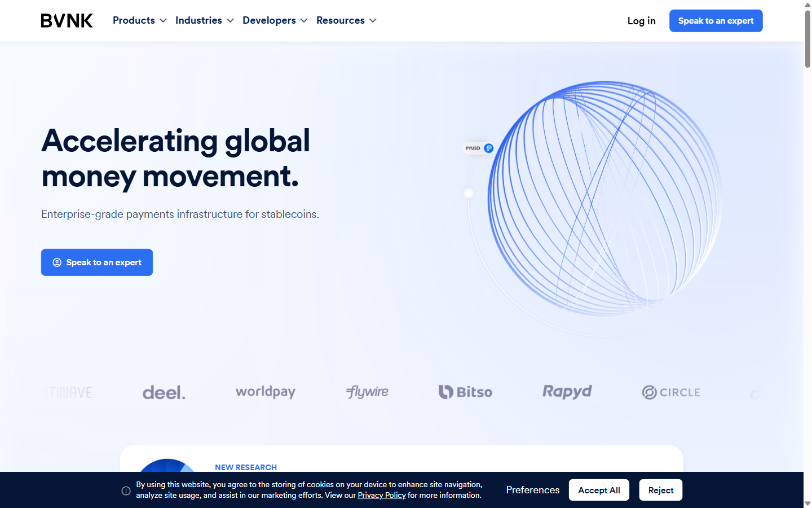
Task: Click the Rapyd logo
Action: pos(567,391)
